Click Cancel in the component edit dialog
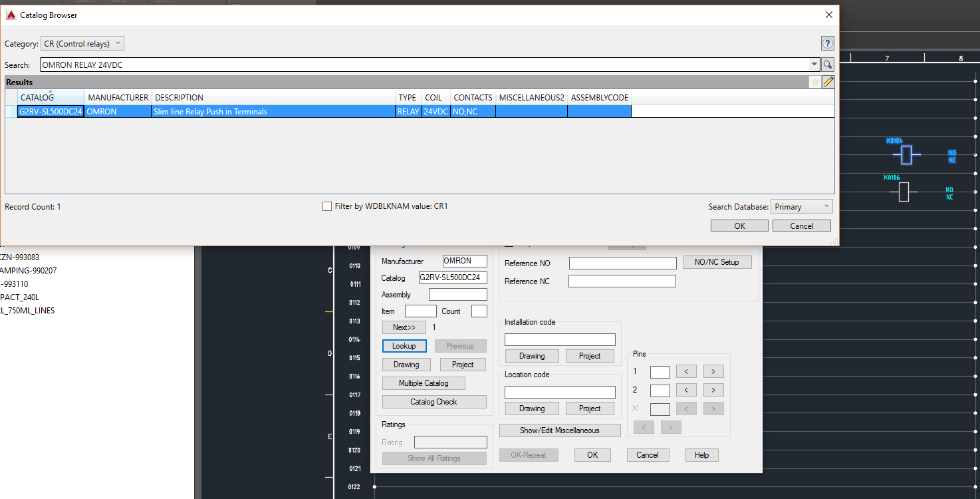This screenshot has width=980, height=499. click(x=648, y=455)
